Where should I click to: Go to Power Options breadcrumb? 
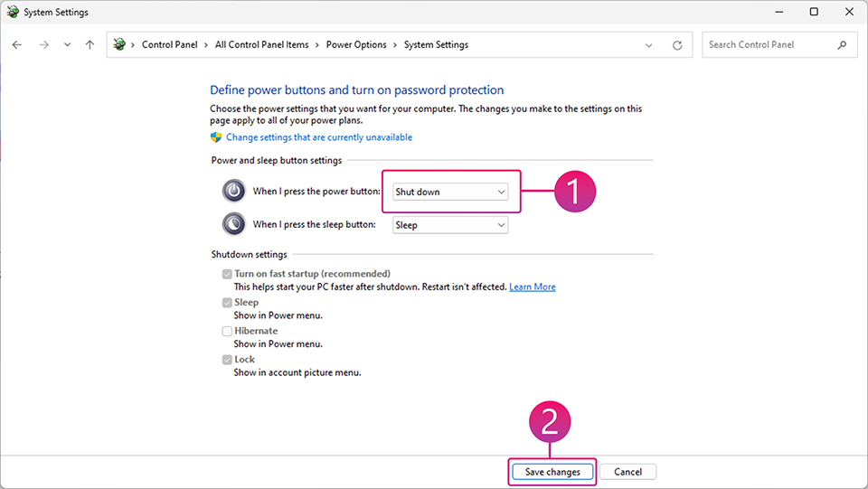[355, 44]
